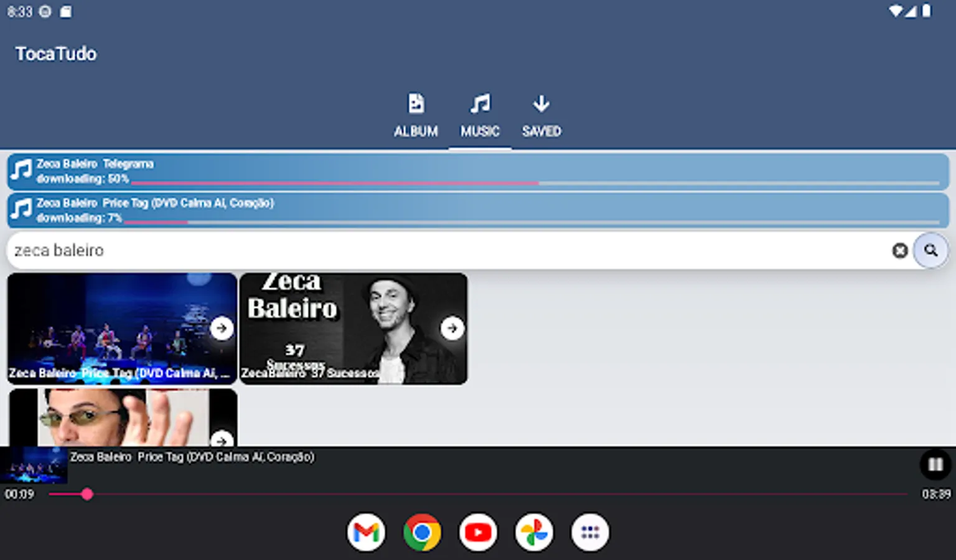956x560 pixels.
Task: Click the now-playing concert thumbnail in player
Action: coord(34,465)
